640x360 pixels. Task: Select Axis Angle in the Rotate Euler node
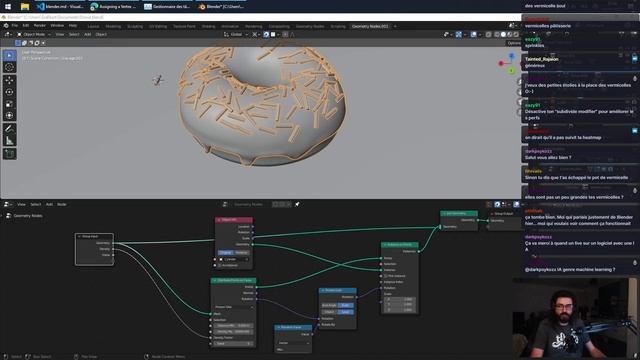point(329,305)
